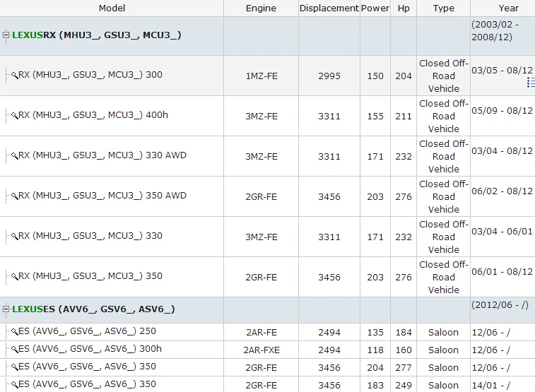The height and width of the screenshot is (392, 535).
Task: Click year range 06/02 - 08/12
Action: (502, 191)
